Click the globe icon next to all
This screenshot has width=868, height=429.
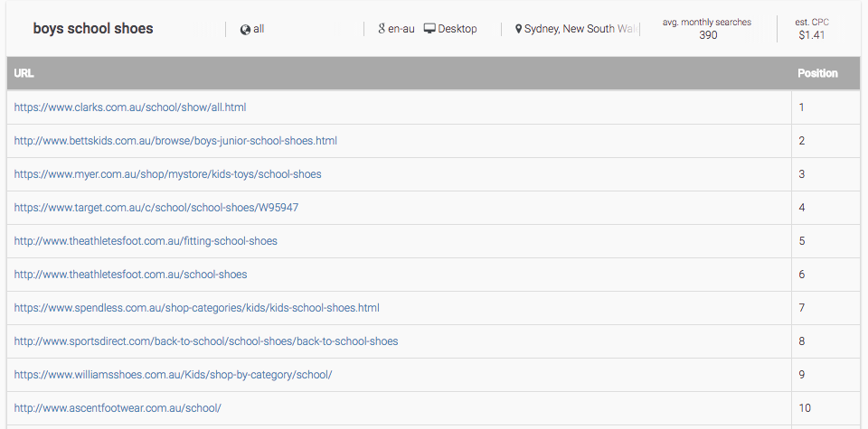click(x=245, y=29)
